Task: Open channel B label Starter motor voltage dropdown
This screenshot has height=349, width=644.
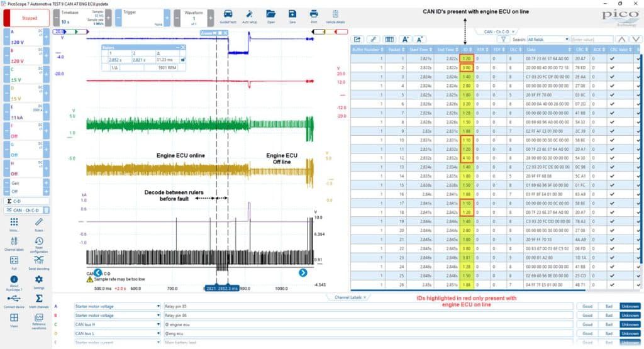Action: (x=118, y=315)
